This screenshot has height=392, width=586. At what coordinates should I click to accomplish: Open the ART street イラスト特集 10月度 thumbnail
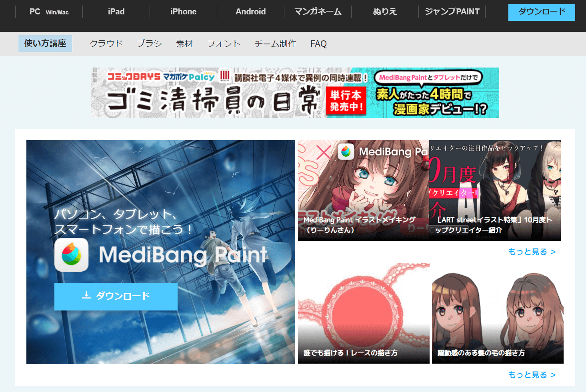point(495,191)
